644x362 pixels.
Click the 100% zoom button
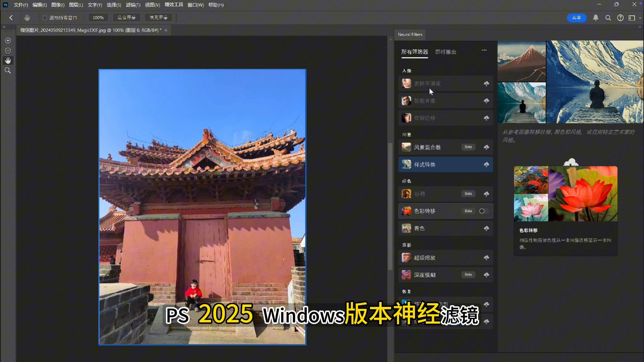point(98,18)
